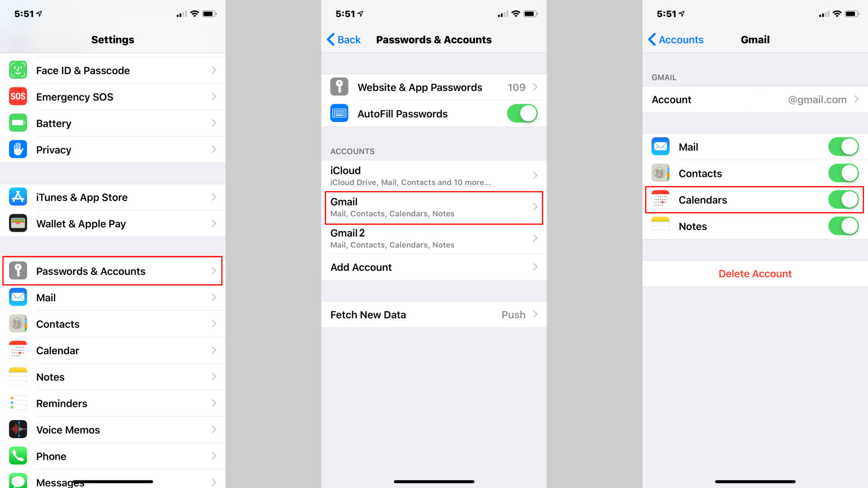Open Face ID & Passcode settings
The width and height of the screenshot is (868, 488).
click(x=113, y=70)
